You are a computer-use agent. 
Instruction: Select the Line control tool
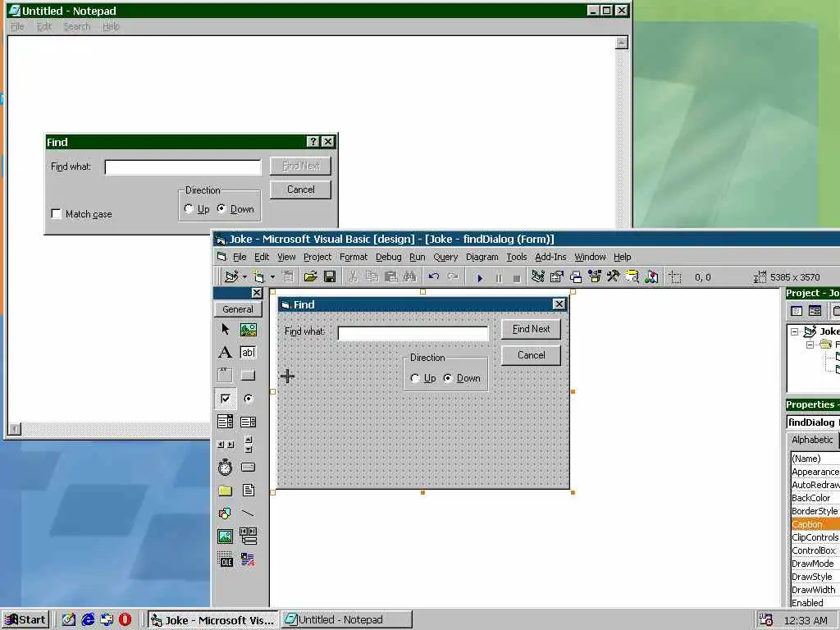248,514
